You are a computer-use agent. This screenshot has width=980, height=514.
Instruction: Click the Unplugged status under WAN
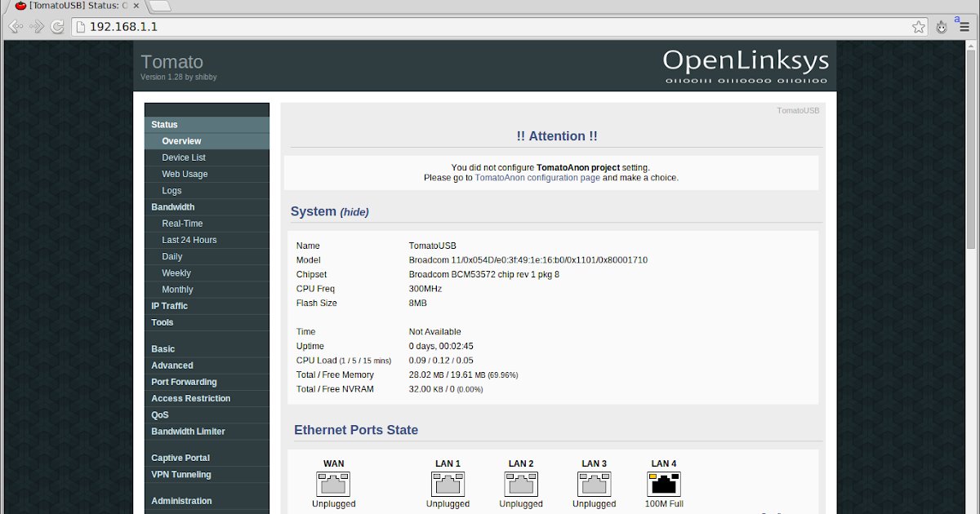coord(333,504)
